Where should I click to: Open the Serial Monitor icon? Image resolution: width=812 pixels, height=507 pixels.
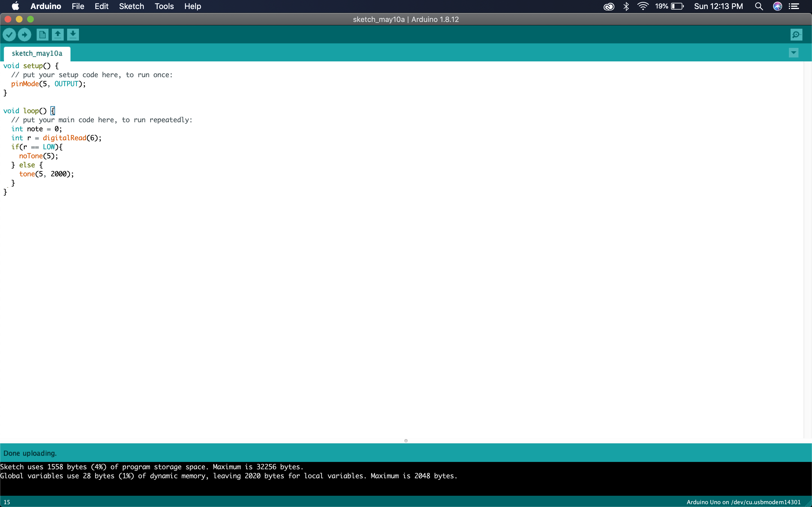(796, 34)
